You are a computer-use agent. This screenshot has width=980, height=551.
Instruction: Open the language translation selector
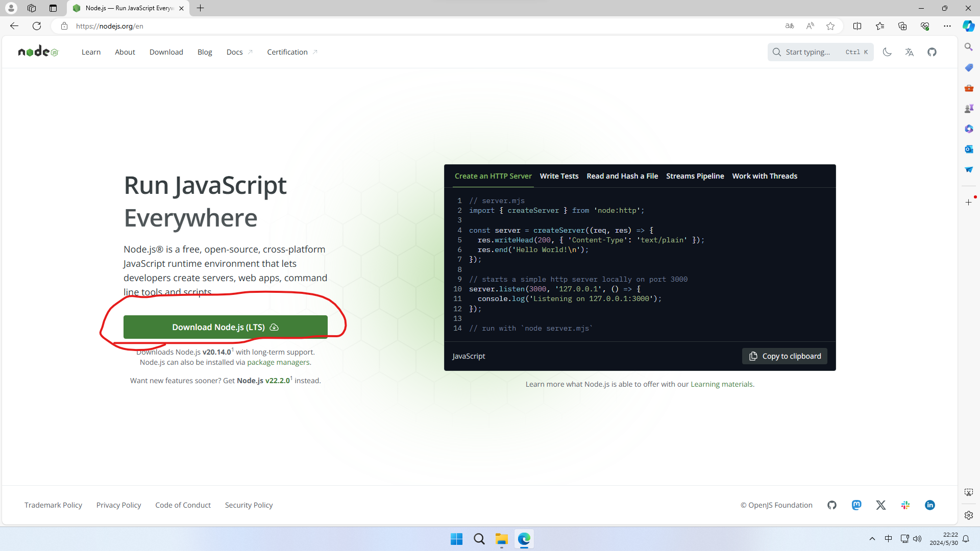tap(909, 52)
